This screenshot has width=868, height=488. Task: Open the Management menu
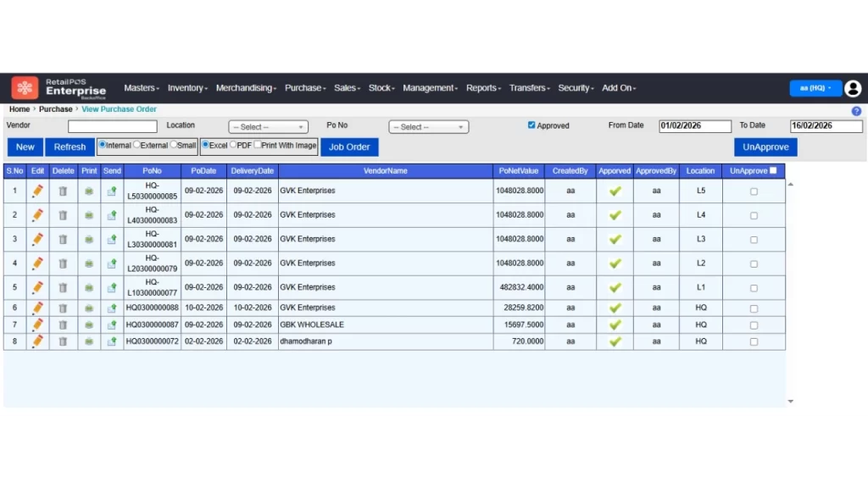pyautogui.click(x=430, y=88)
